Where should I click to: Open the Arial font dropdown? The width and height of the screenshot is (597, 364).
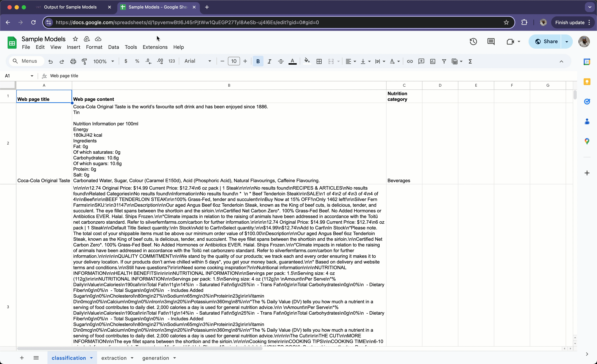[x=198, y=61]
